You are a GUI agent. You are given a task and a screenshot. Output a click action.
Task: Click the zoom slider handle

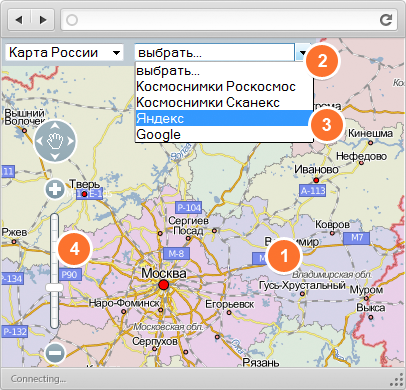[54, 288]
